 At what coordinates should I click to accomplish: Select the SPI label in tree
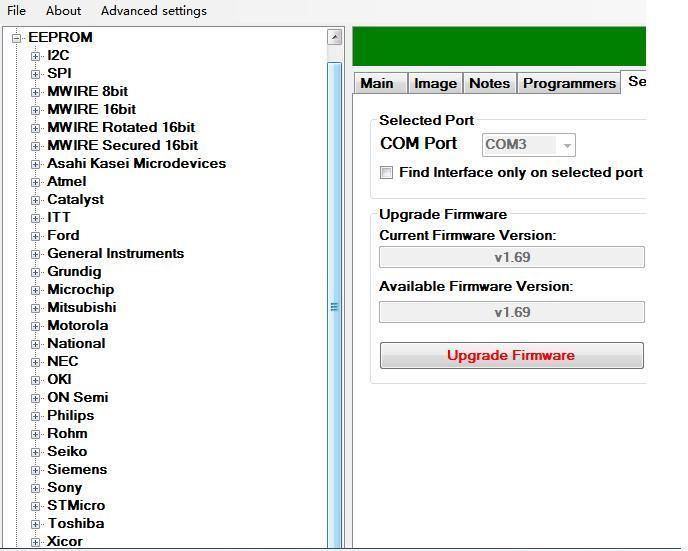pos(59,73)
